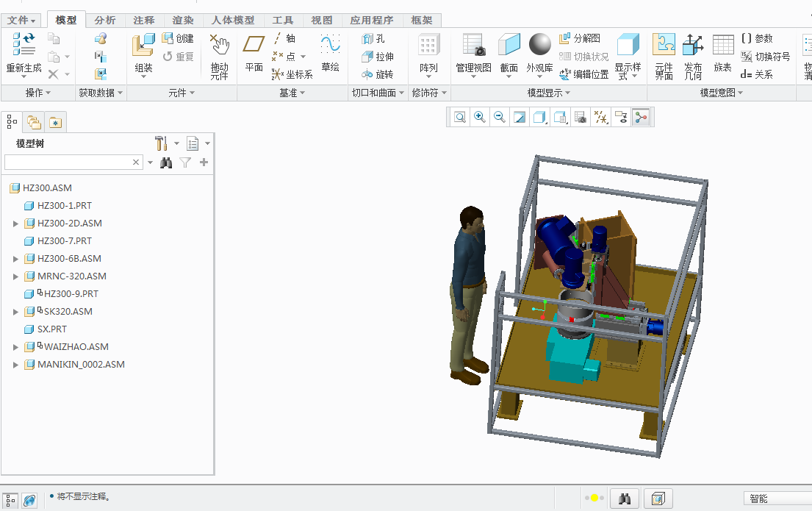Expand the HZ300-2D.ASM tree node
Viewport: 812px width, 511px height.
[15, 224]
